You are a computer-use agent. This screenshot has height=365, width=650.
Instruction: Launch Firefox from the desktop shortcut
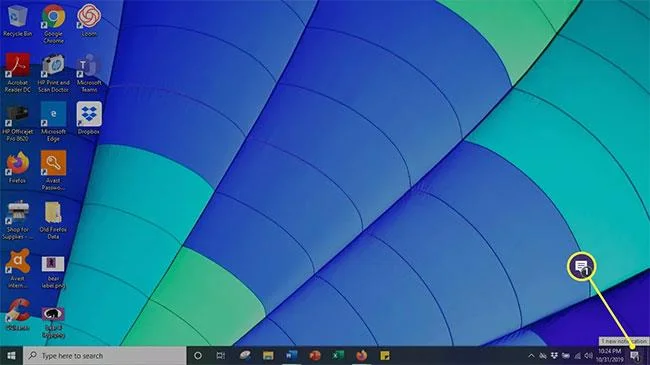click(17, 168)
